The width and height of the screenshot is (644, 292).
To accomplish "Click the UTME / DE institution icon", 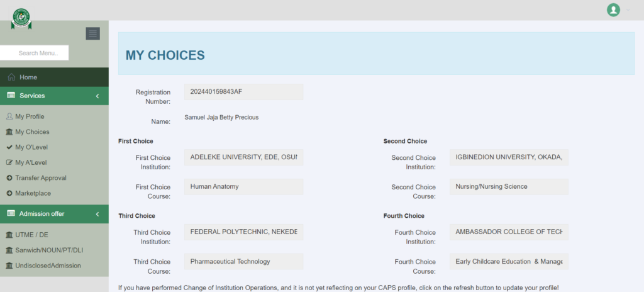I will (x=9, y=235).
